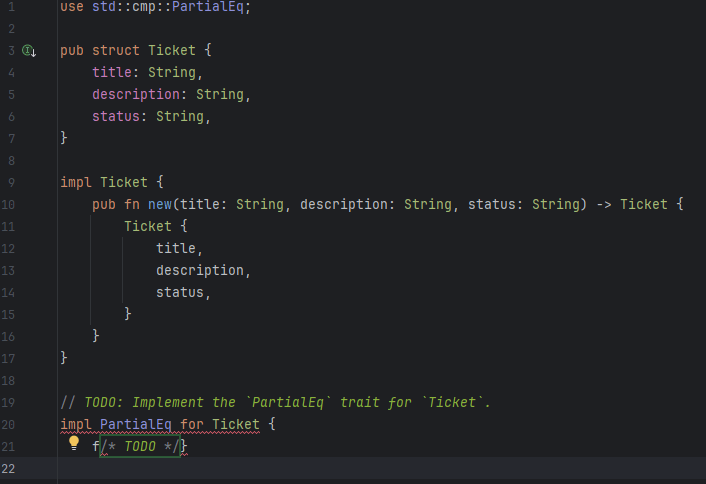Click line number 10 in the gutter
706x484 pixels.
point(10,204)
